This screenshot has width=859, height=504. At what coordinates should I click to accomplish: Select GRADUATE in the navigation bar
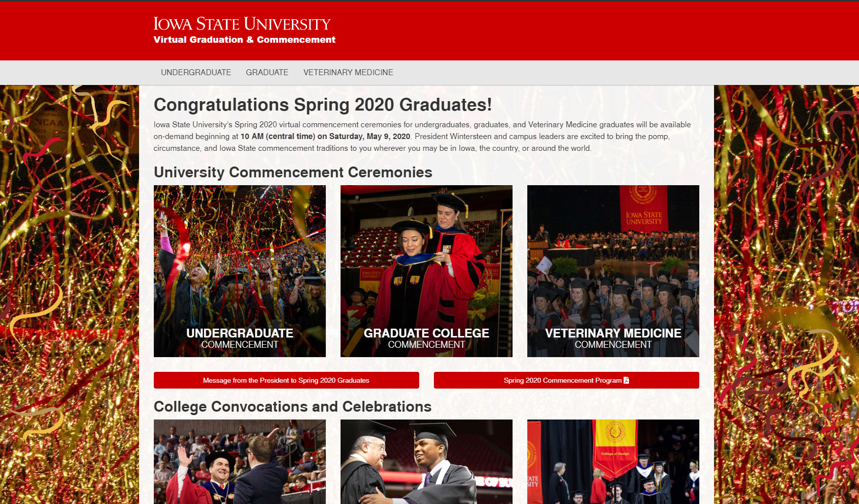267,72
